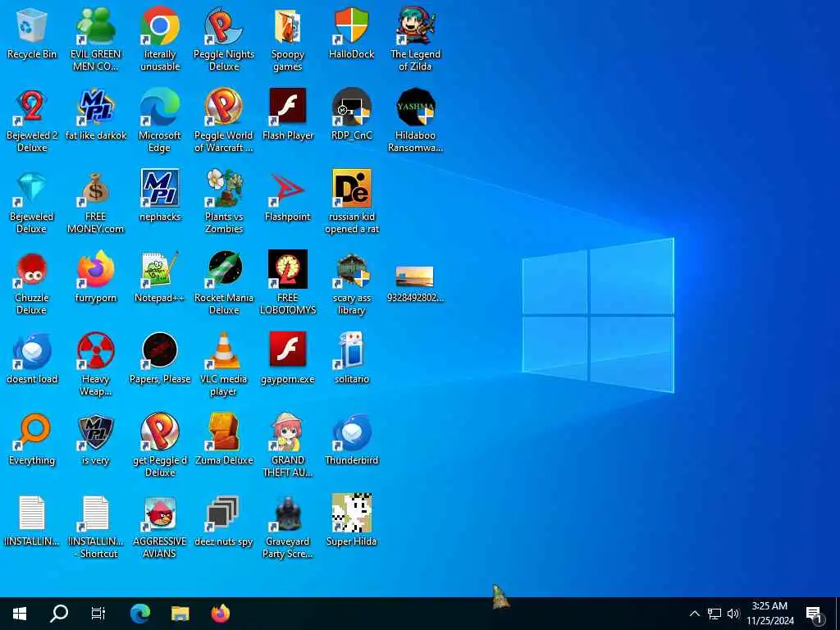Launch Firefox from the taskbar
The height and width of the screenshot is (630, 840).
220,614
